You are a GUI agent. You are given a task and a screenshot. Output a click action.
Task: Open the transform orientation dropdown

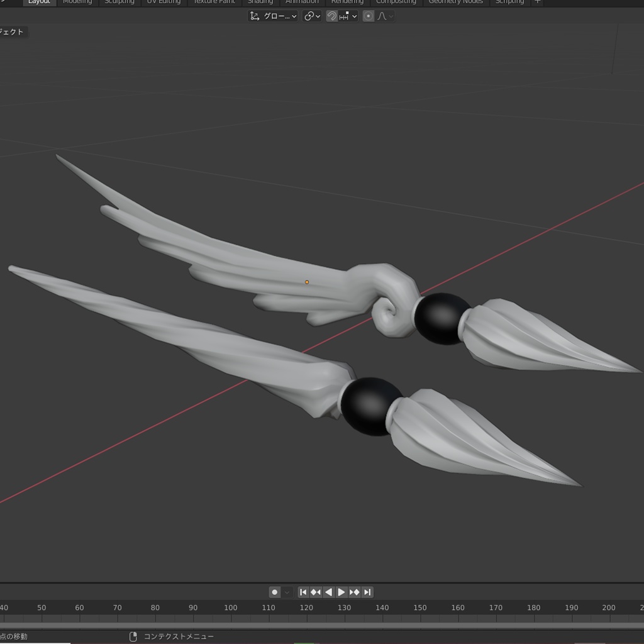(x=273, y=16)
